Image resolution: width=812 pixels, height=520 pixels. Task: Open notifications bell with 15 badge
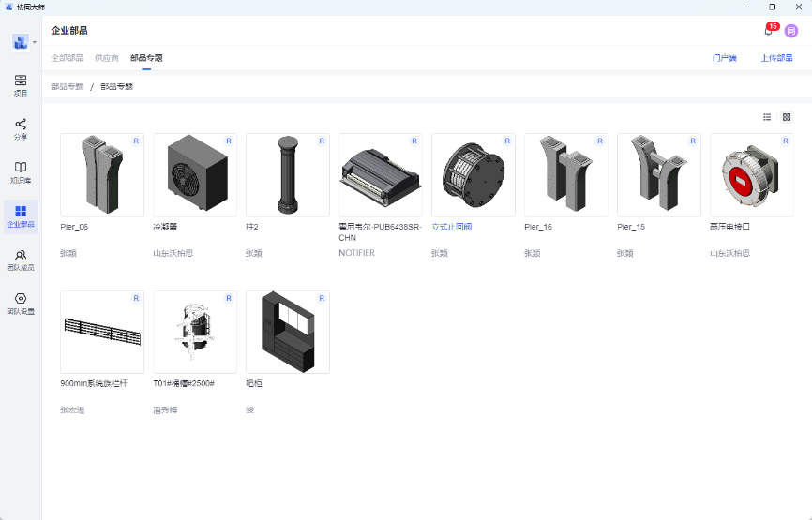(x=769, y=31)
